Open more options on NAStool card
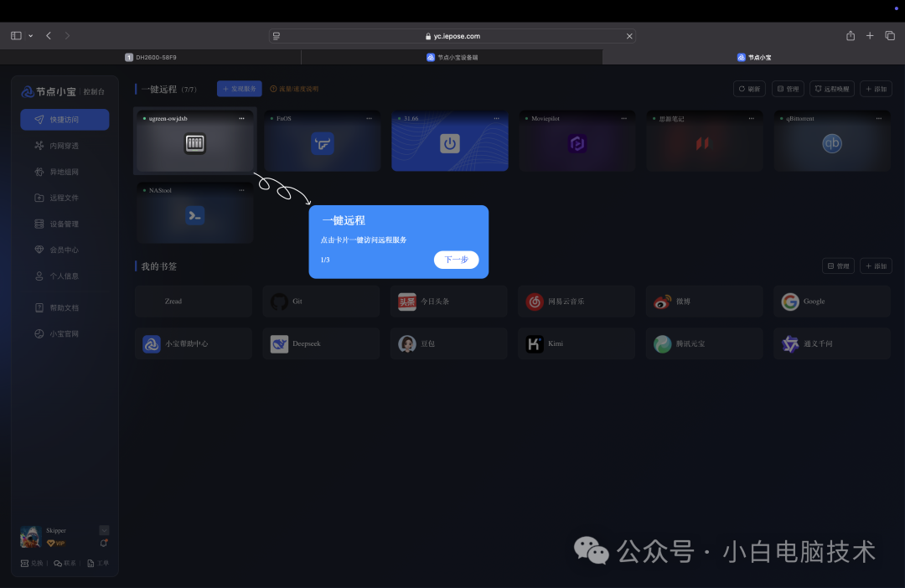The height and width of the screenshot is (588, 905). coord(241,190)
